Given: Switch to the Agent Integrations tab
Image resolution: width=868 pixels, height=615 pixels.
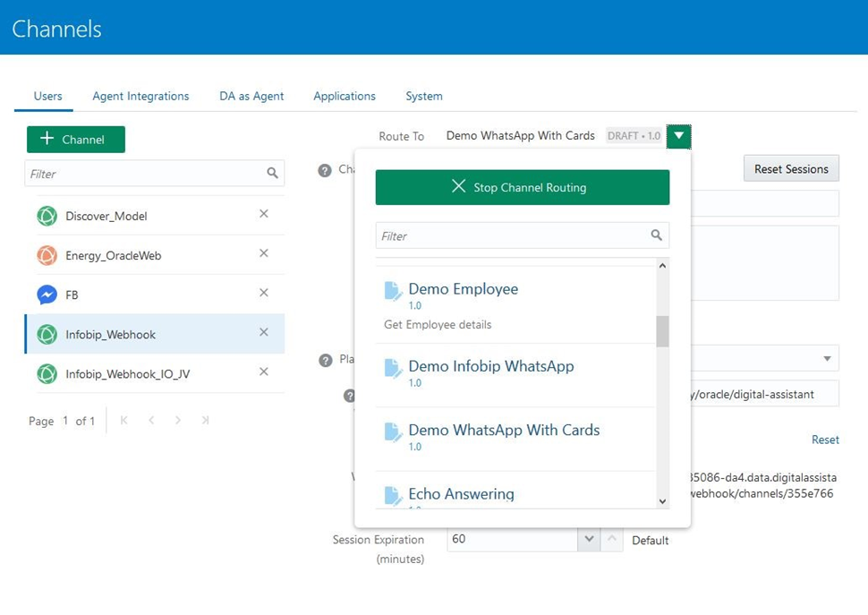Looking at the screenshot, I should 140,96.
